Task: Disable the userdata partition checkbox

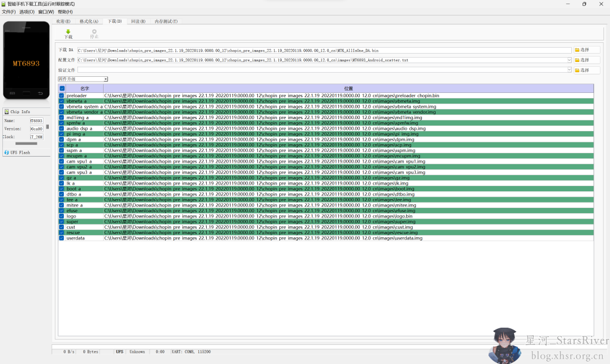Action: coord(61,238)
